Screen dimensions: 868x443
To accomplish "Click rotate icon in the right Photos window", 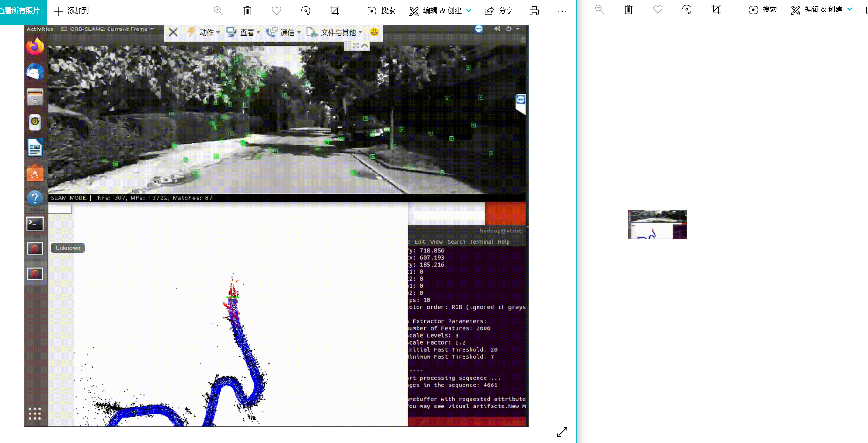I will point(687,9).
